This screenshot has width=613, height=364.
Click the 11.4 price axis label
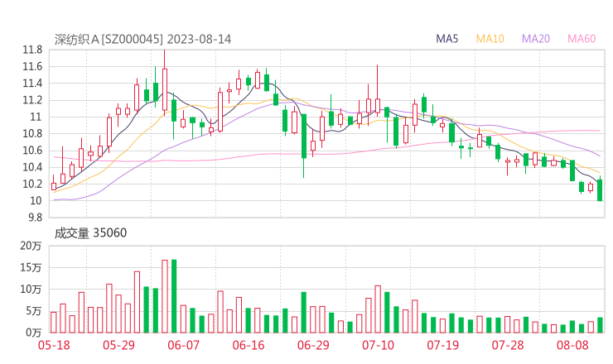pyautogui.click(x=32, y=84)
